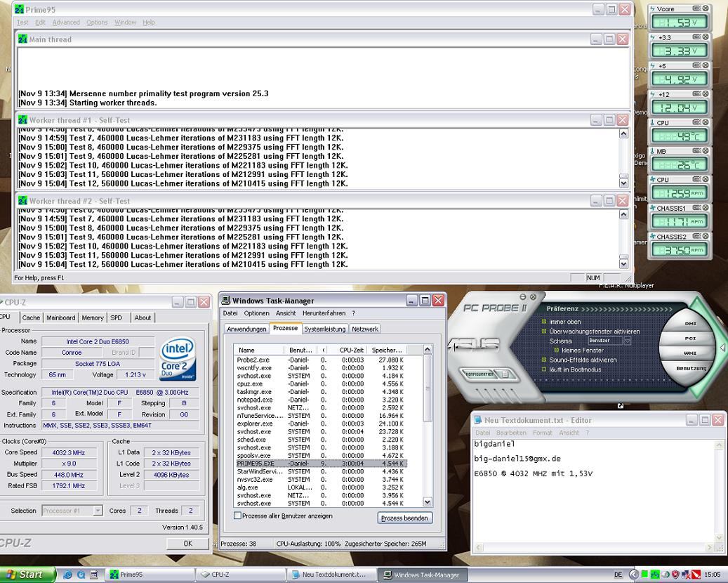This screenshot has width=728, height=583.
Task: Close the +12 monitor with its round X icon
Action: point(706,94)
